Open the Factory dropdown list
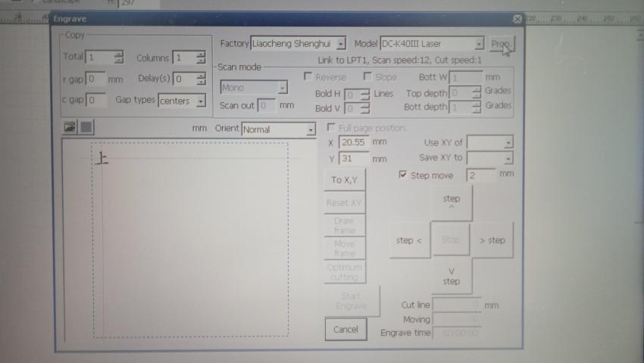This screenshot has width=644, height=363. pyautogui.click(x=341, y=45)
